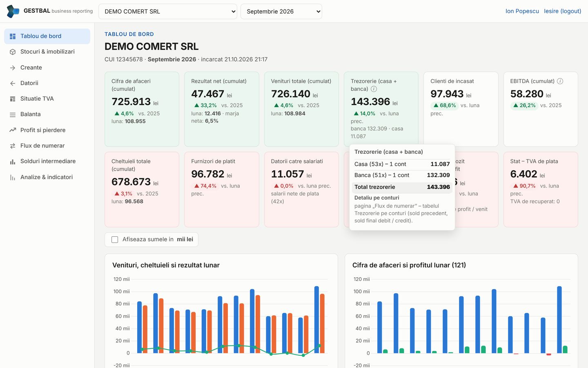Click the 'Venituri, cheltuieli si rezultat lunar' chart title
Viewport: 588px width, 368px height.
pos(166,265)
